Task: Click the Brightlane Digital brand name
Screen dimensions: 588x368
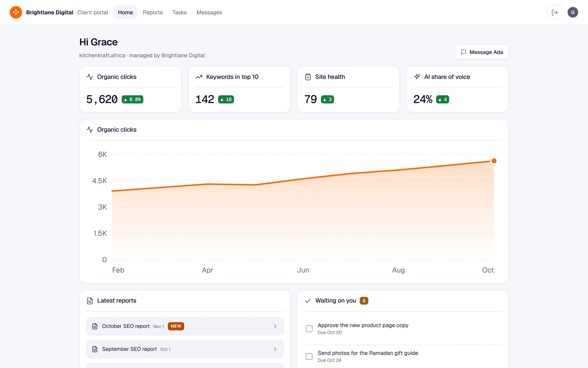Action: pyautogui.click(x=50, y=12)
